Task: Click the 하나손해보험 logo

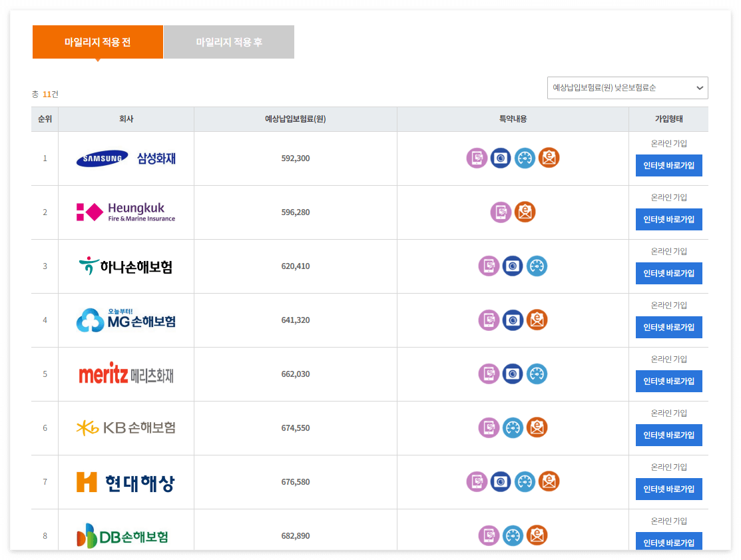Action: point(126,266)
